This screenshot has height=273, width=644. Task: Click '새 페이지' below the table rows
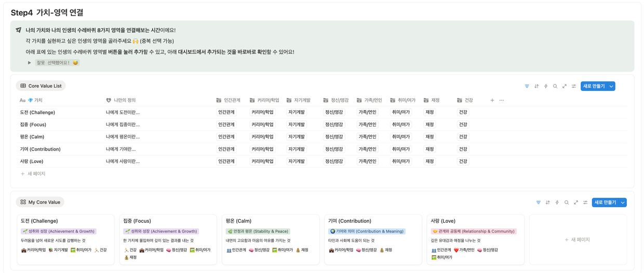pos(33,174)
